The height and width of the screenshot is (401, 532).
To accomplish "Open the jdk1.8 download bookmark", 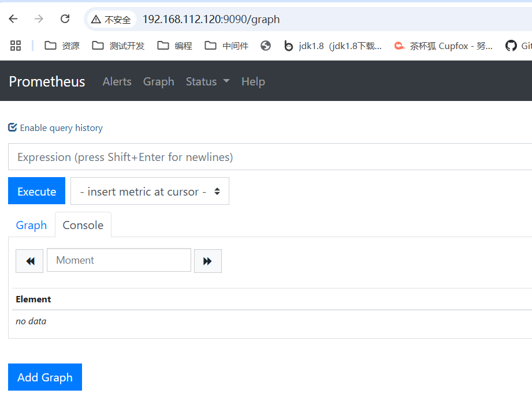I will tap(333, 46).
